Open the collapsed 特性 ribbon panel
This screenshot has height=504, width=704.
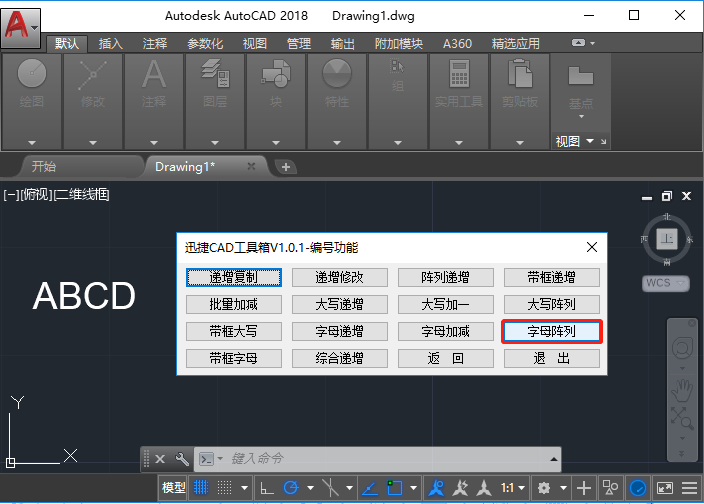[x=337, y=101]
